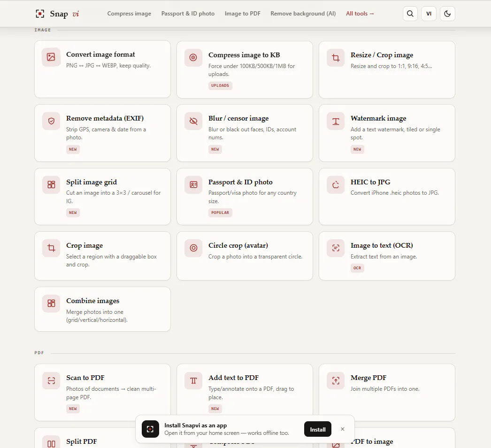This screenshot has width=491, height=448.
Task: Open HEIC to JPG title
Action: click(370, 182)
